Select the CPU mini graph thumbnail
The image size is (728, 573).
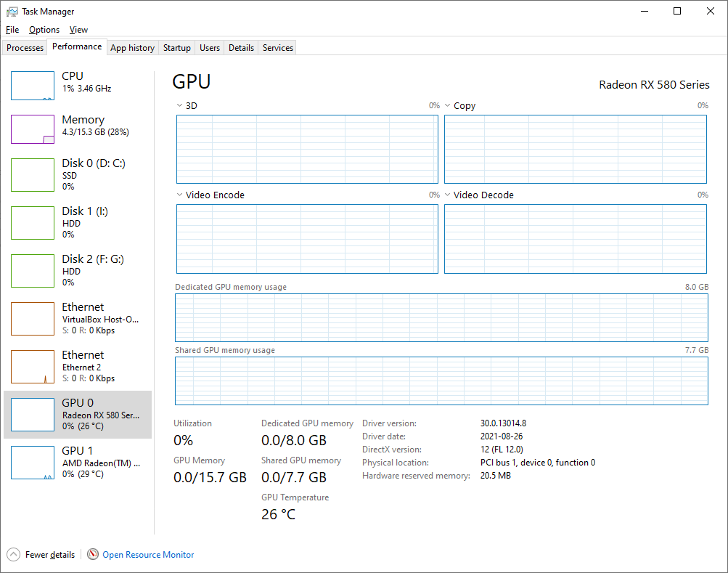pyautogui.click(x=33, y=86)
